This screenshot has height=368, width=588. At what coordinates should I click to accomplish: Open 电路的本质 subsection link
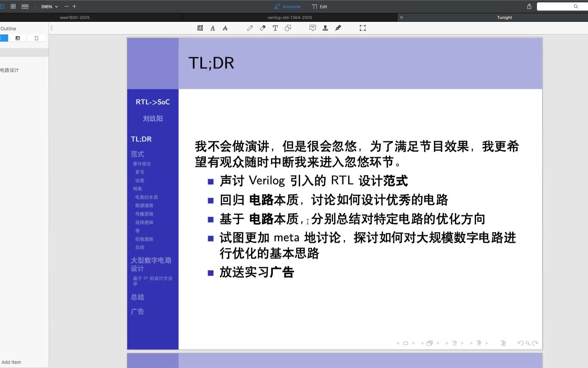147,197
